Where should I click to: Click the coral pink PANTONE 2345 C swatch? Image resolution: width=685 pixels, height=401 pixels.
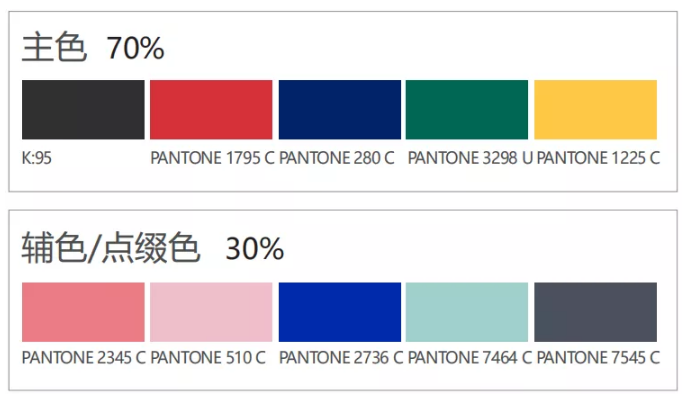[83, 312]
